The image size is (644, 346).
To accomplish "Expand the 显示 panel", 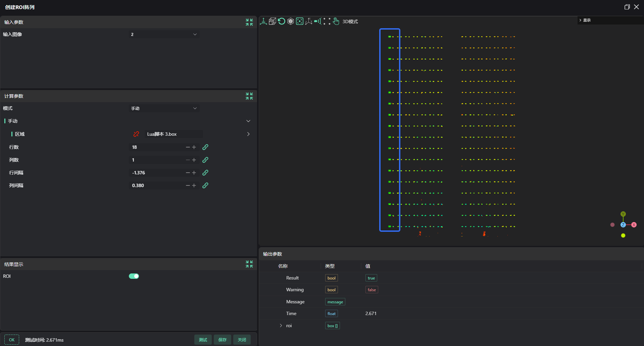I will pos(580,20).
